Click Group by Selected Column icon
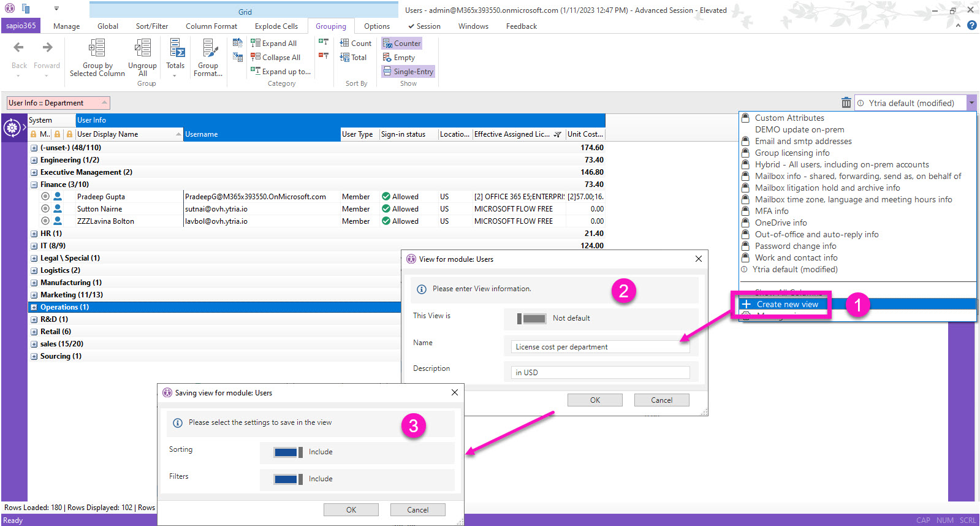The height and width of the screenshot is (526, 980). (97, 48)
